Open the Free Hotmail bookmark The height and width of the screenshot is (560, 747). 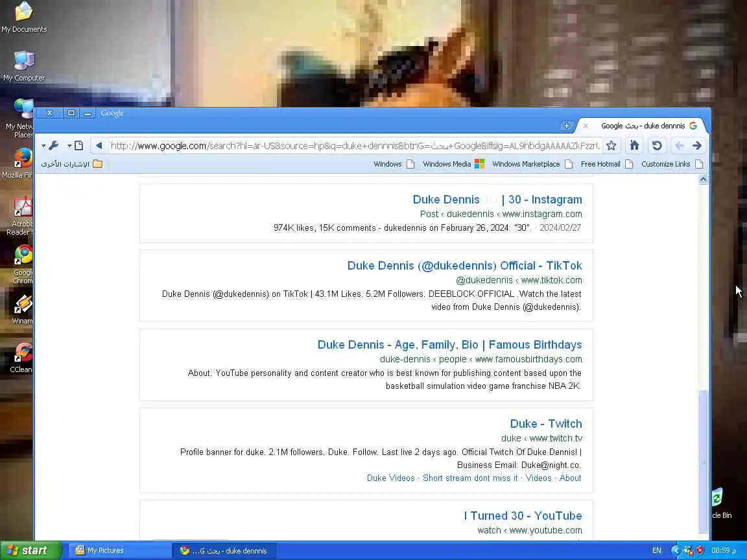(x=607, y=164)
